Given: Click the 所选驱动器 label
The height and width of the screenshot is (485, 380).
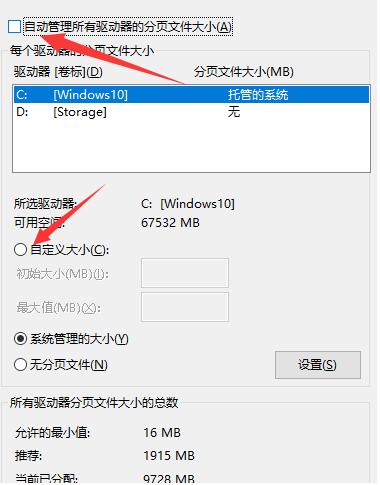Looking at the screenshot, I should tap(45, 203).
